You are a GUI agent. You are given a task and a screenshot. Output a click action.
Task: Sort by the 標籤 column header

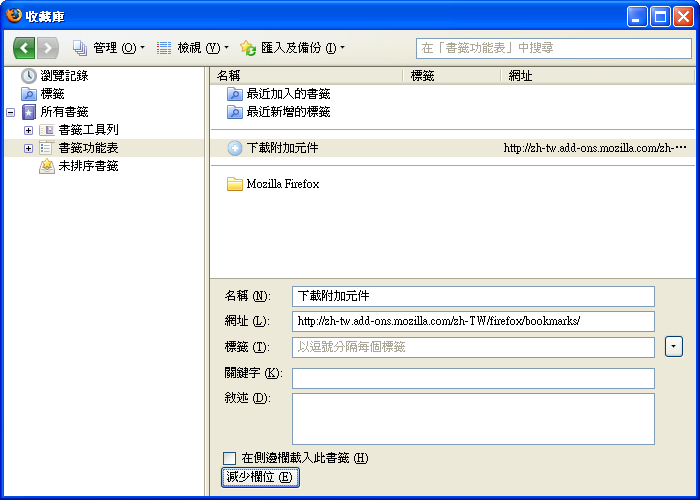453,76
